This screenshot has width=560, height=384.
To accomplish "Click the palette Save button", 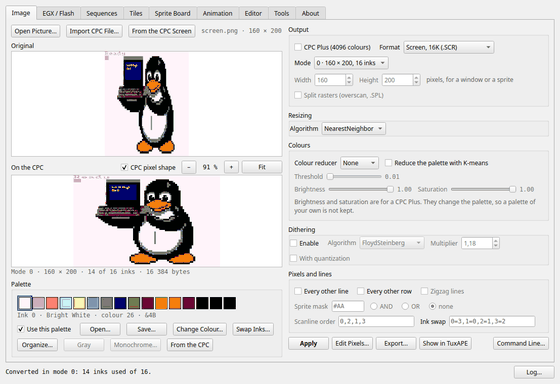I will pyautogui.click(x=146, y=329).
